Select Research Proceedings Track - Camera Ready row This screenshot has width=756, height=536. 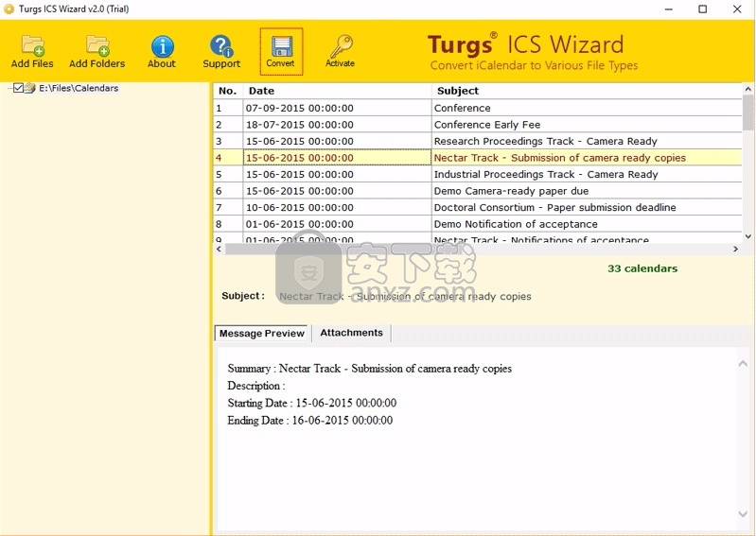(478, 141)
